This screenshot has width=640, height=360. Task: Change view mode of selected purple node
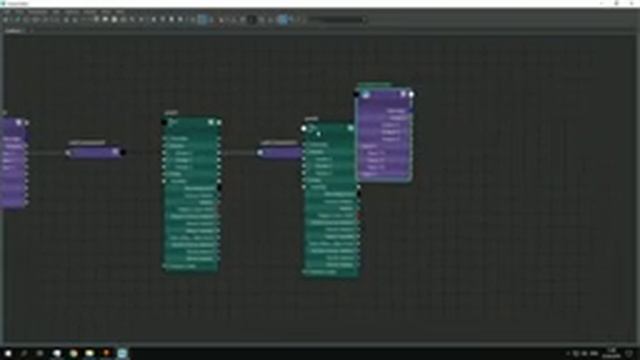pyautogui.click(x=403, y=94)
